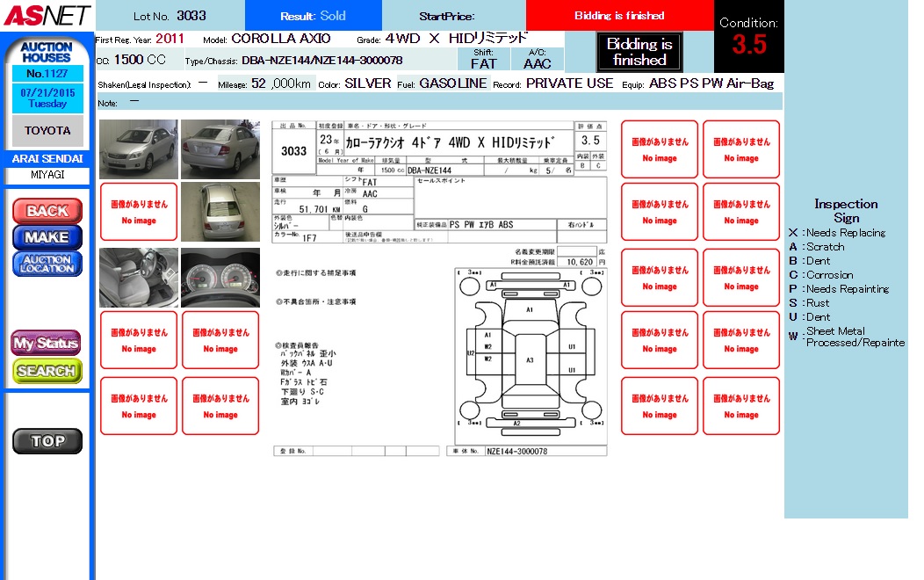Click the blue Result: Sold header

(314, 16)
